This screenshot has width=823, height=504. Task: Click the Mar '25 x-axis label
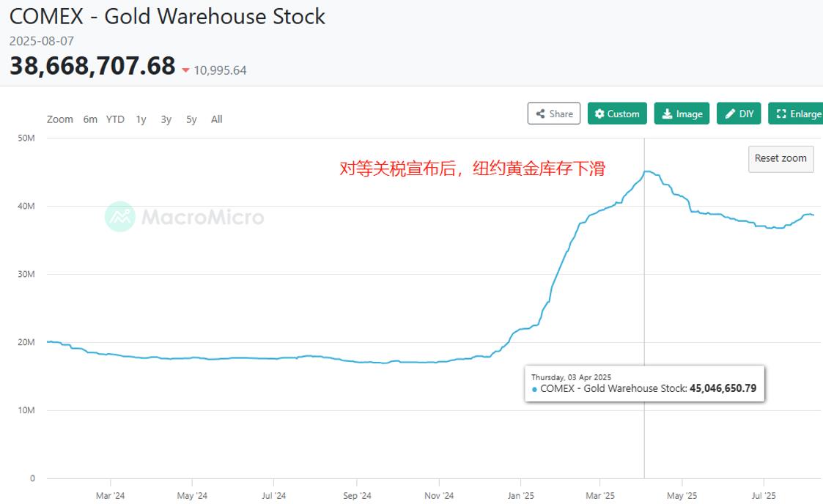[600, 496]
